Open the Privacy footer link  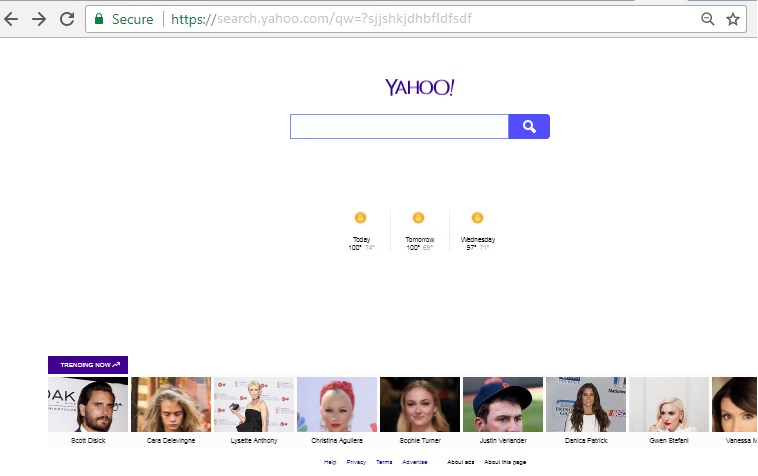point(356,462)
